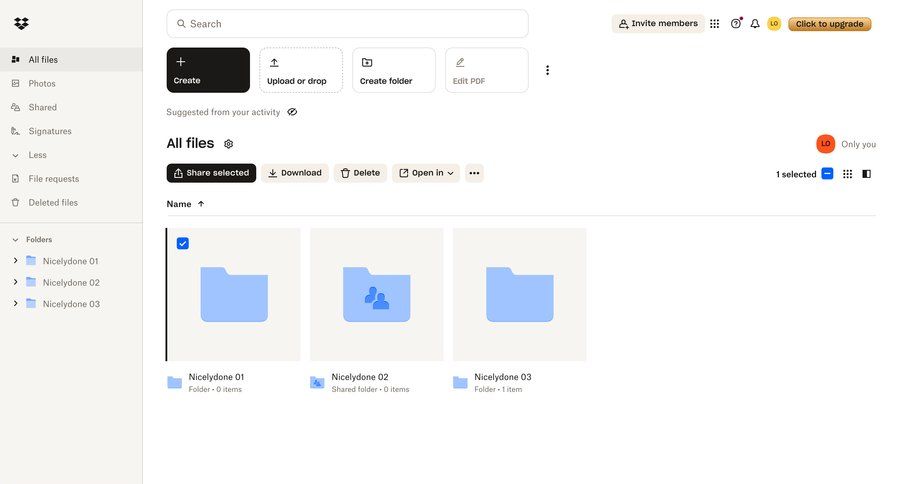
Task: Open the Nicelydone 03 folder thumbnail
Action: coord(519,295)
